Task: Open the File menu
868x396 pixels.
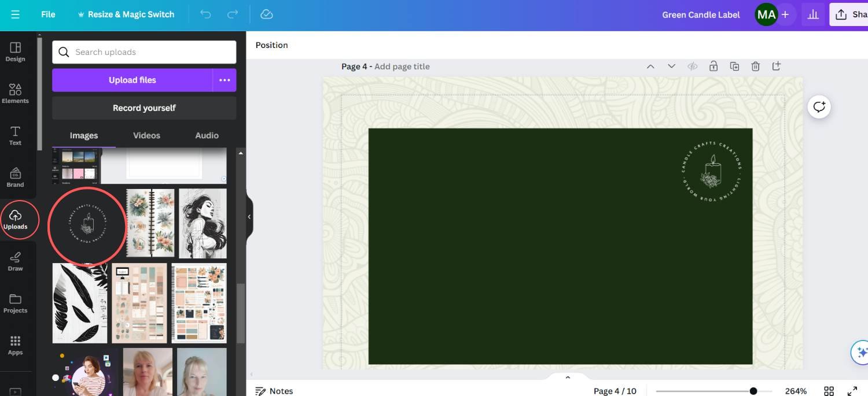Action: click(x=48, y=14)
